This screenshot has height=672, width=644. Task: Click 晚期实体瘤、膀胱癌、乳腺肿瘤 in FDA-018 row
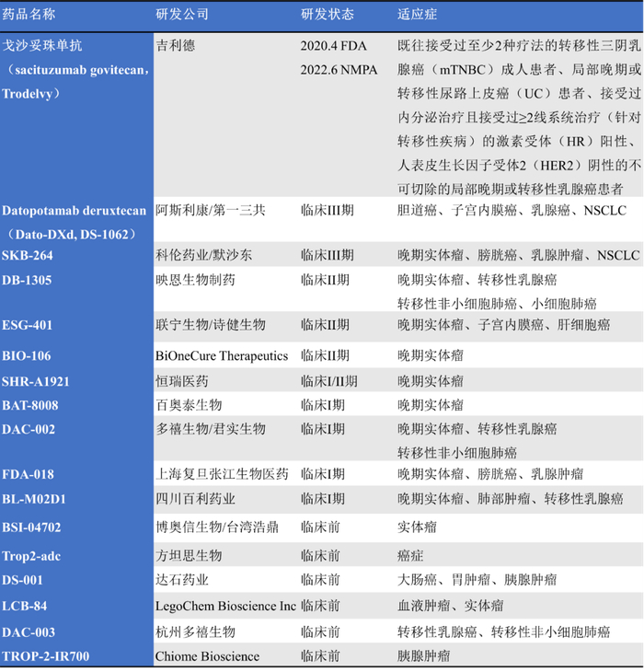[490, 474]
